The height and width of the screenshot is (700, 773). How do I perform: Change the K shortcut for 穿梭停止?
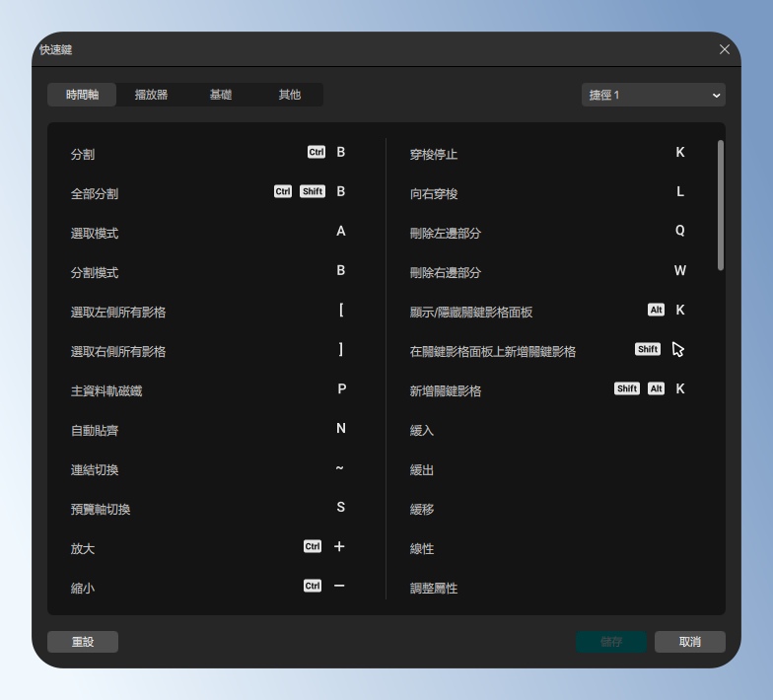tap(679, 153)
